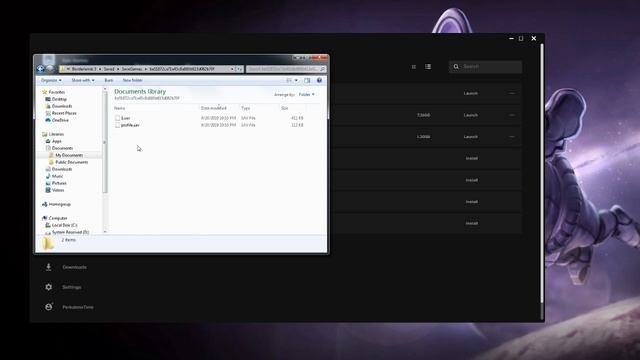Click the launcher window vertical scrollbar
This screenshot has width=640, height=360.
pyautogui.click(x=542, y=173)
